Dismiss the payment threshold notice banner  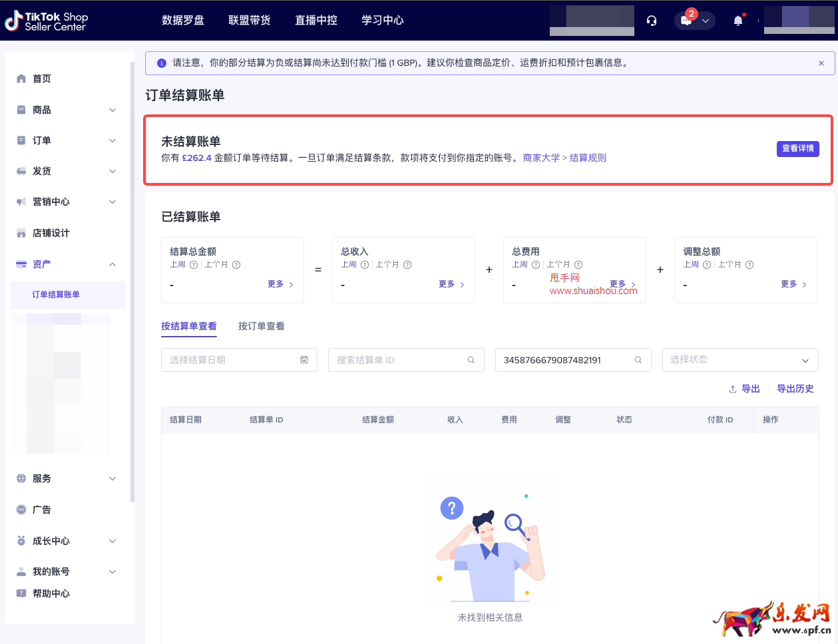coord(821,63)
